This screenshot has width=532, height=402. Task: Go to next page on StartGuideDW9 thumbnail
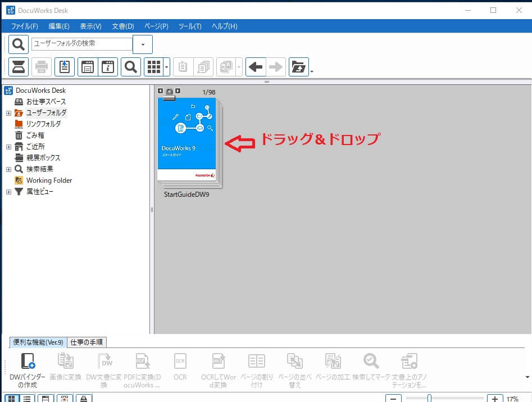tap(178, 91)
